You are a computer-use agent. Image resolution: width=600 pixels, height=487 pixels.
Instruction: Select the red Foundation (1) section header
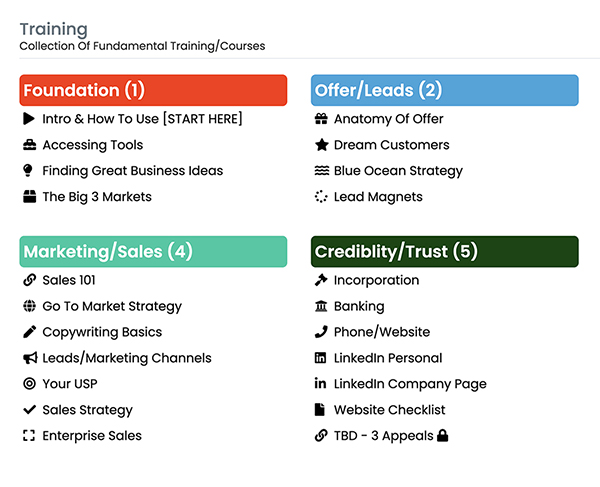tap(153, 90)
